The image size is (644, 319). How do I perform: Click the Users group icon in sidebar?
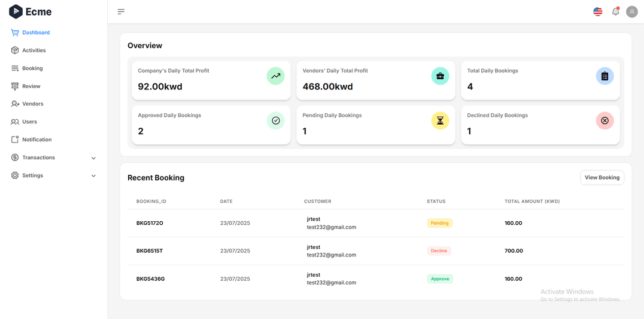(15, 122)
